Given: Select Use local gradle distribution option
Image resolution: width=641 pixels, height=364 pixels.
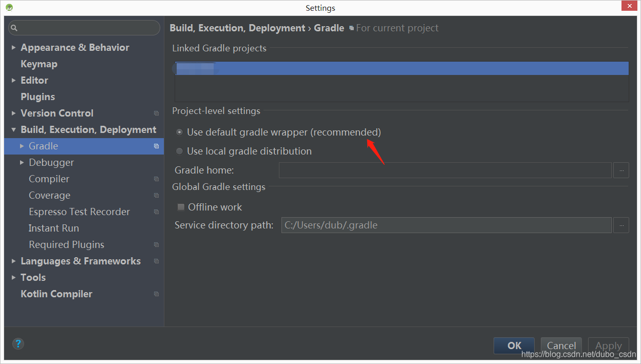Looking at the screenshot, I should click(179, 151).
